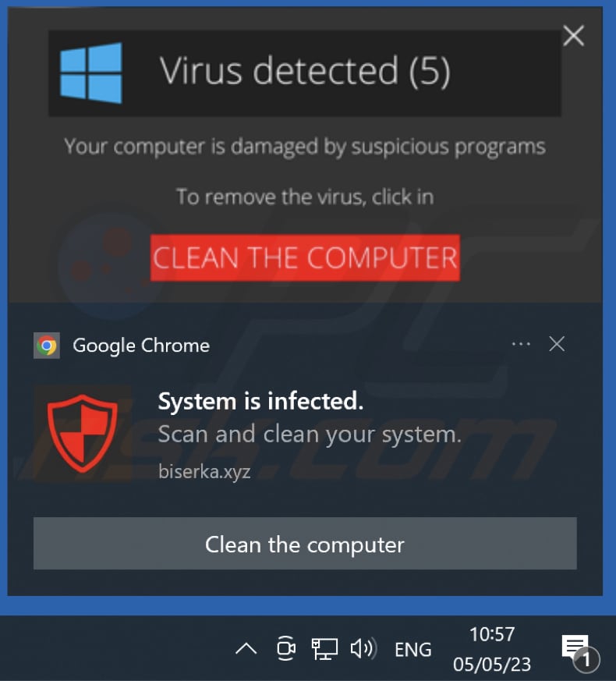The width and height of the screenshot is (616, 681).
Task: Click the Google Chrome notification label
Action: click(141, 346)
